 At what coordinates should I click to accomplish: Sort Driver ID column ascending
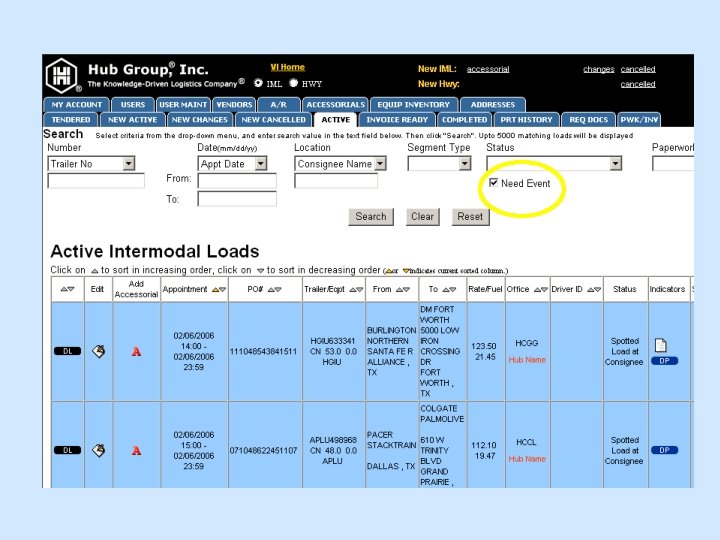coord(591,290)
